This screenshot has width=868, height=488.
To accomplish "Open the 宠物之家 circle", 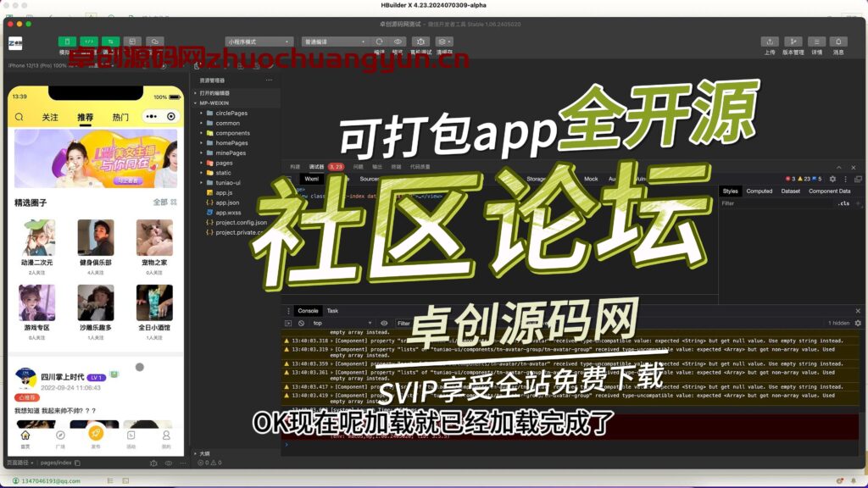I will [x=154, y=237].
